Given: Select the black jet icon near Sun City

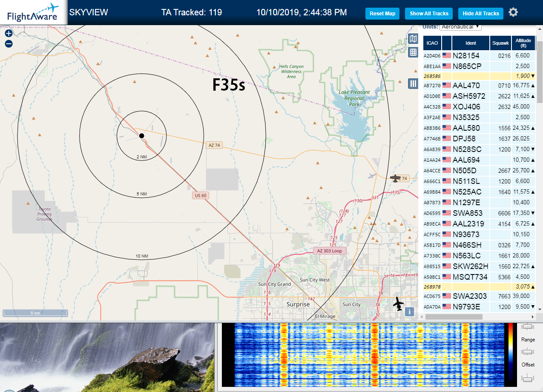Looking at the screenshot, I should [398, 304].
